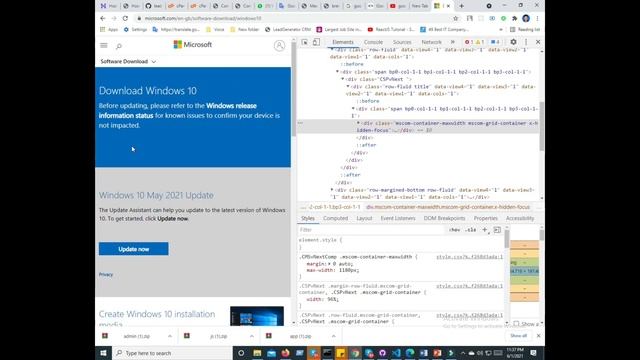
Task: Click the blue issues count badge
Action: [x=495, y=42]
